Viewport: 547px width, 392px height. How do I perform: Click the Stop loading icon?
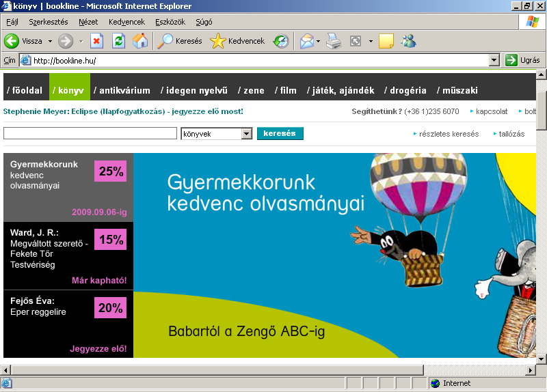pyautogui.click(x=96, y=41)
